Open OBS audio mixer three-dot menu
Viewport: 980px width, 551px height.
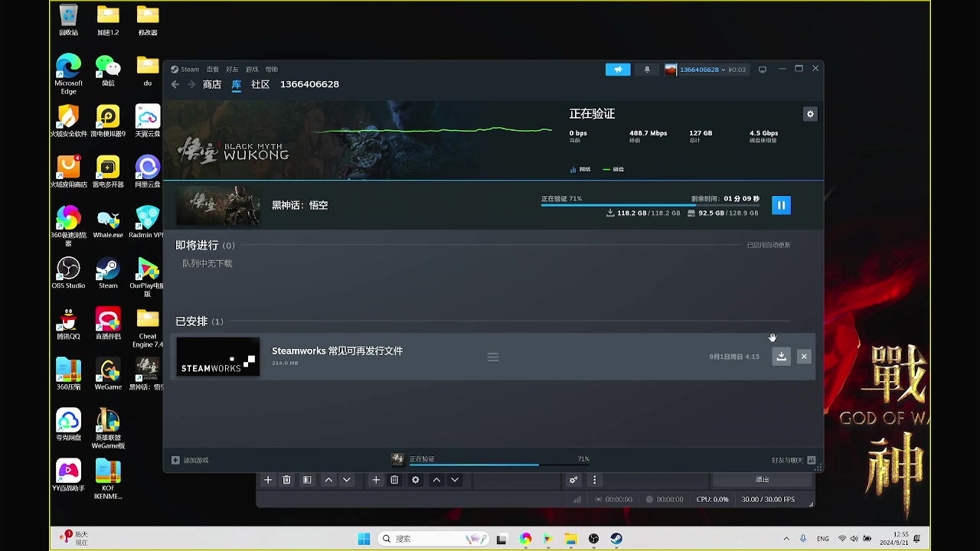click(x=594, y=480)
